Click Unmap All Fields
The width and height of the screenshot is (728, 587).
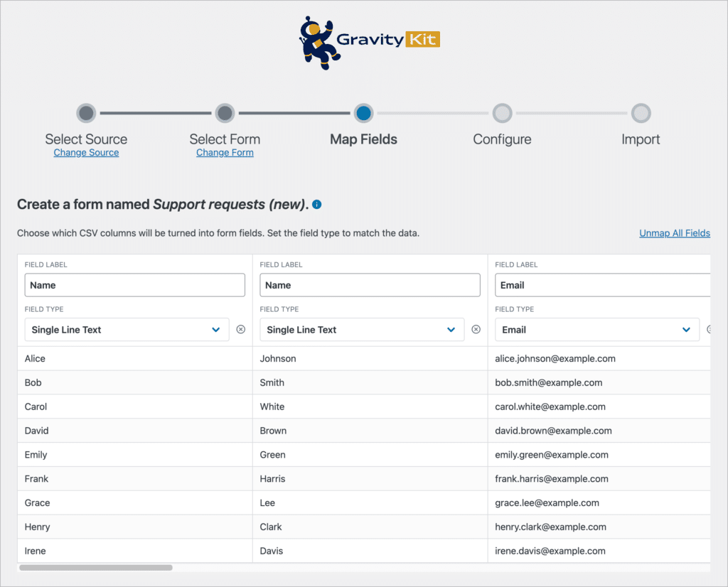coord(674,232)
